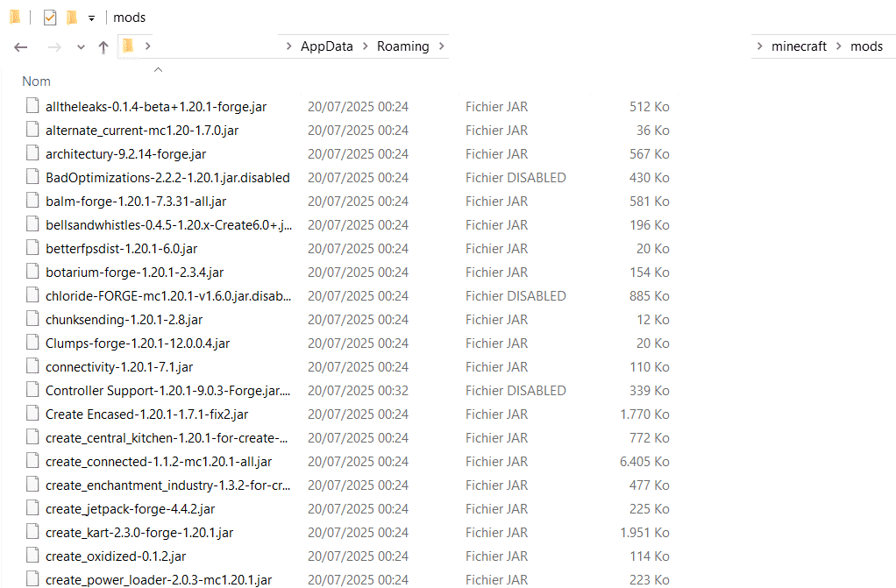This screenshot has width=896, height=588.
Task: Select file name chloride-FORGE-mc1.20.1-v1.6.0.jar.disab...
Action: [168, 296]
